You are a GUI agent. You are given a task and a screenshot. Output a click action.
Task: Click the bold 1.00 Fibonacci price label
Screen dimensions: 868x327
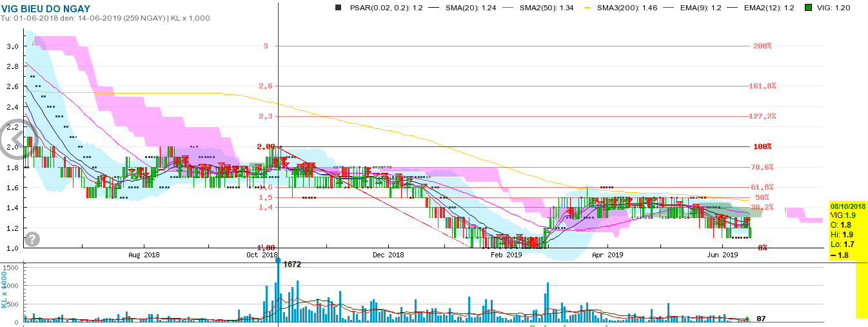[x=266, y=248]
